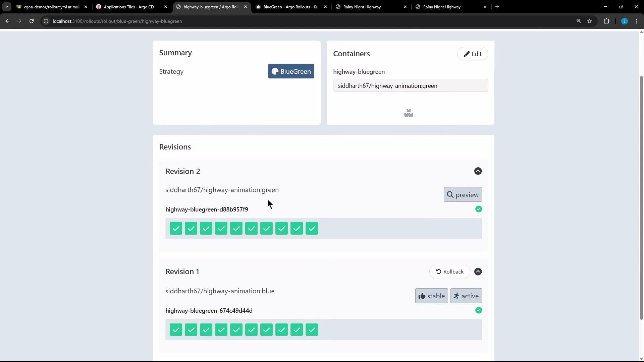Viewport: 644px width, 362px height.
Task: Collapse Revision 2 with chevron
Action: click(478, 171)
